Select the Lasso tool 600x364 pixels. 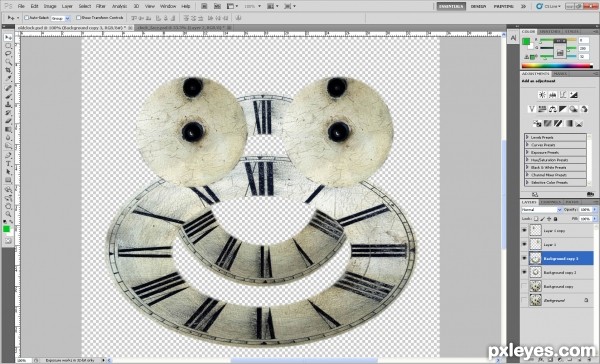8,54
